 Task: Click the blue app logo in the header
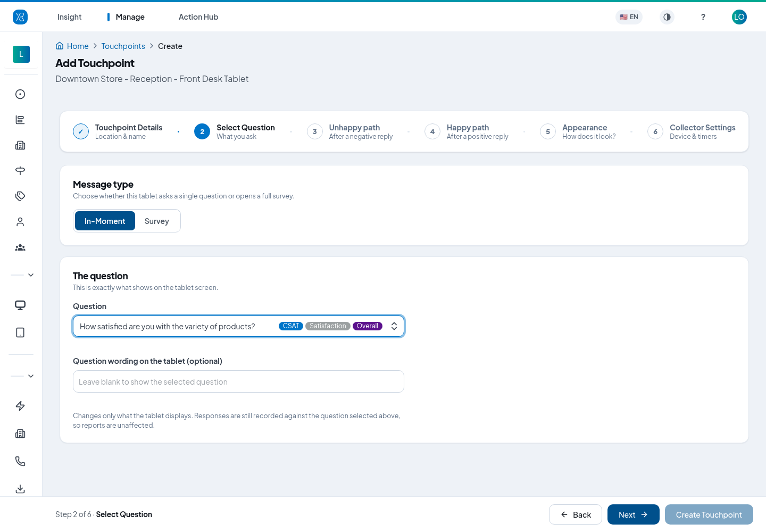pos(20,17)
